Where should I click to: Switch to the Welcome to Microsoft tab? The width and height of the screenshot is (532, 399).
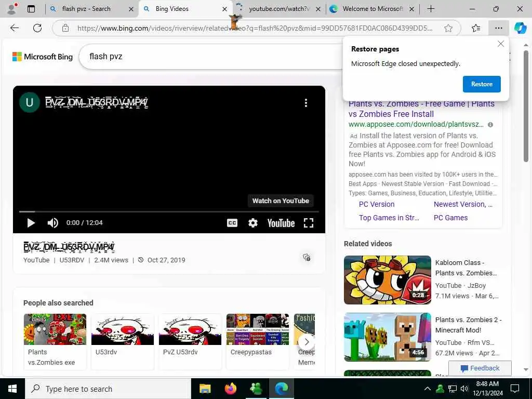(373, 9)
